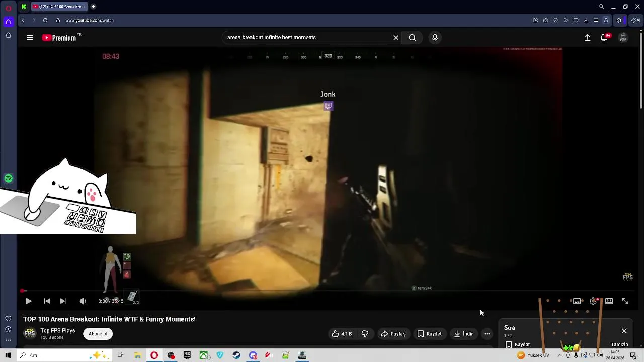Open Opera extensions cube icon
Viewport: 644px width, 362px height.
pyautogui.click(x=619, y=20)
